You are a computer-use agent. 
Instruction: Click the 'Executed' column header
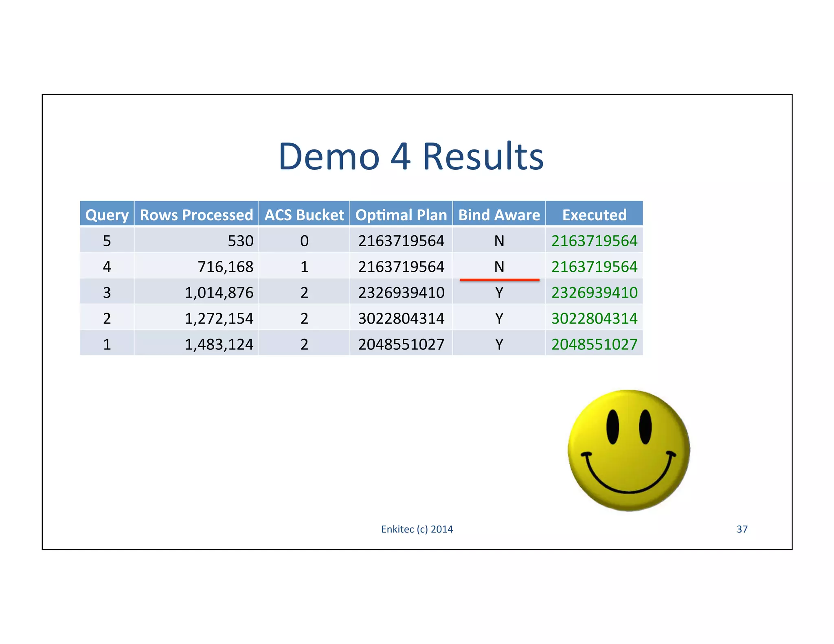click(x=595, y=214)
